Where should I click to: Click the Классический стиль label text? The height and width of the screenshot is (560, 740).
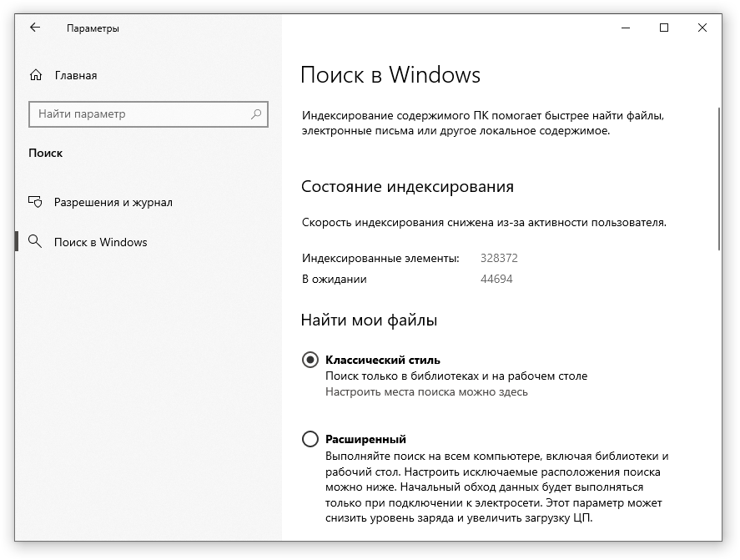[x=383, y=360]
